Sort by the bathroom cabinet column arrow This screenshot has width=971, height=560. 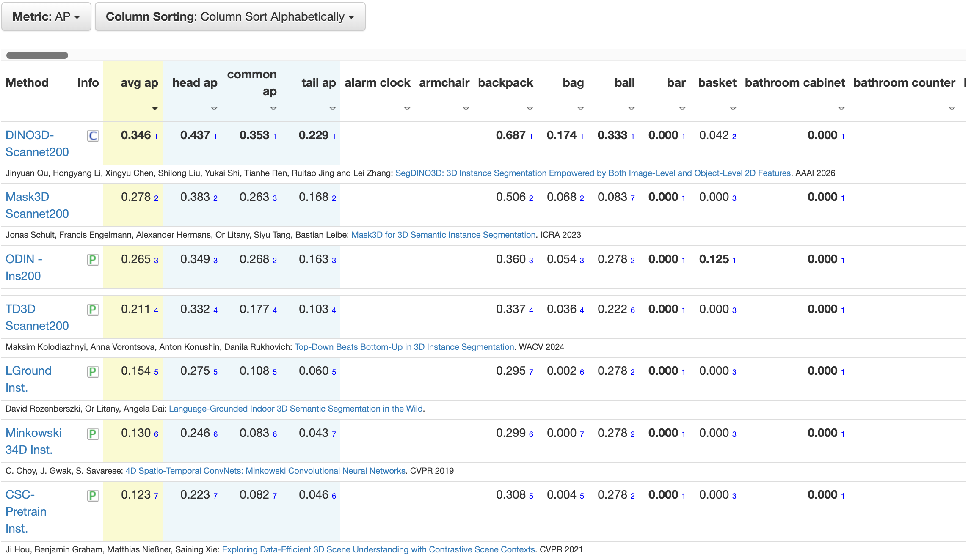point(841,109)
